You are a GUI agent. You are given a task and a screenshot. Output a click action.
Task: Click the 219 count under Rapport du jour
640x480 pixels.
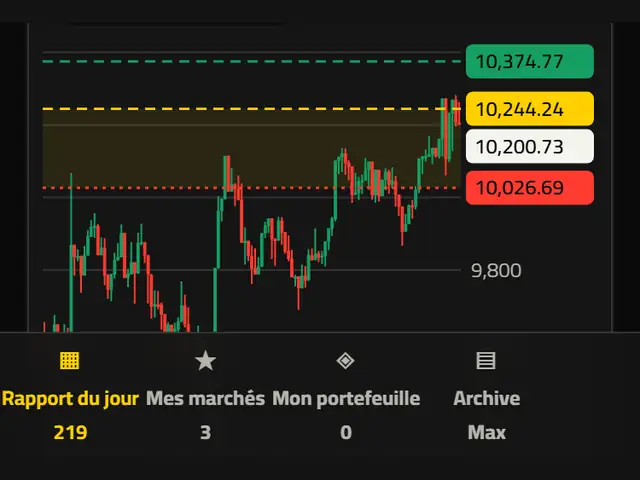pos(70,433)
